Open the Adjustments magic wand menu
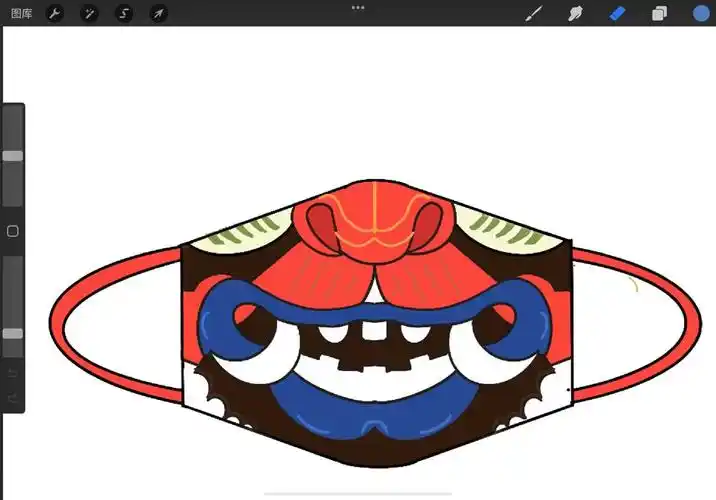716x500 pixels. [90, 13]
